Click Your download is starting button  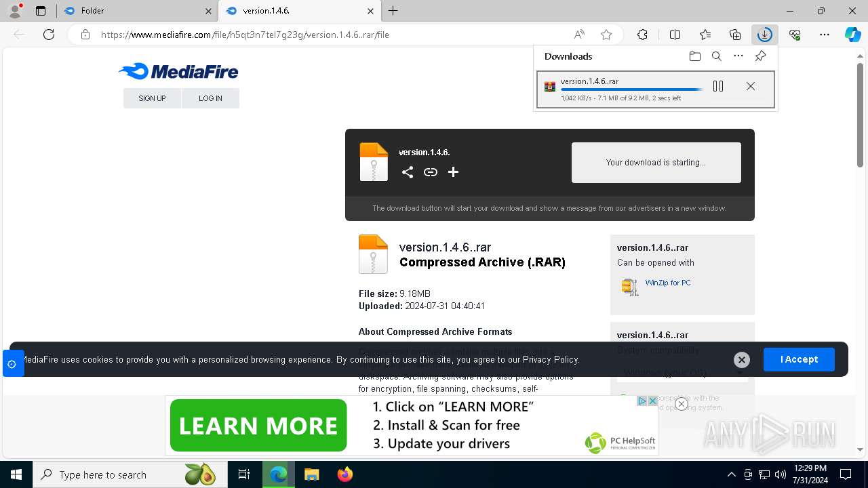tap(656, 163)
